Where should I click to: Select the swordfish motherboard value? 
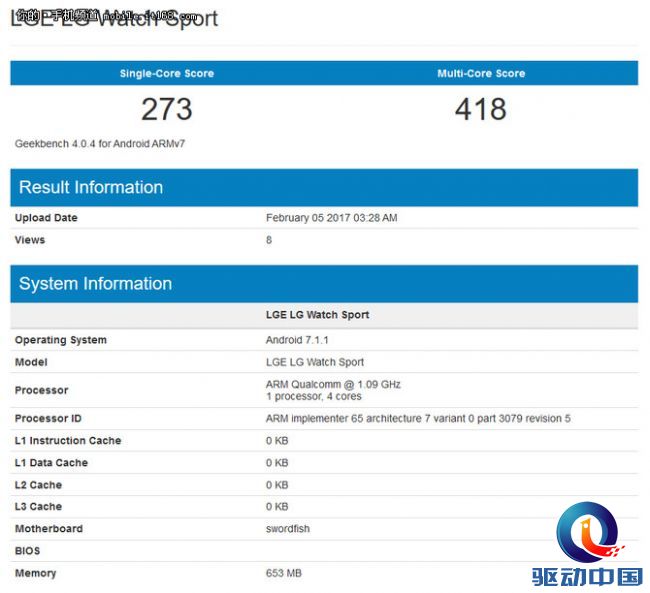[288, 529]
